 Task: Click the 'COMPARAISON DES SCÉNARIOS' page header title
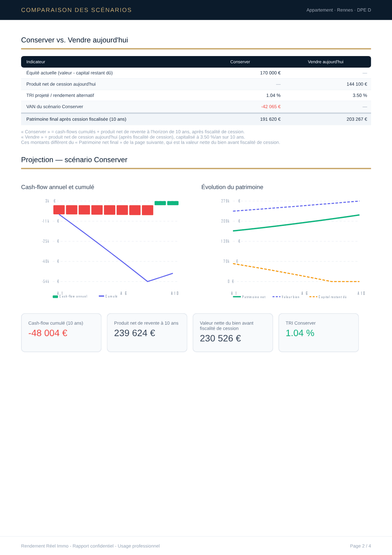(76, 10)
